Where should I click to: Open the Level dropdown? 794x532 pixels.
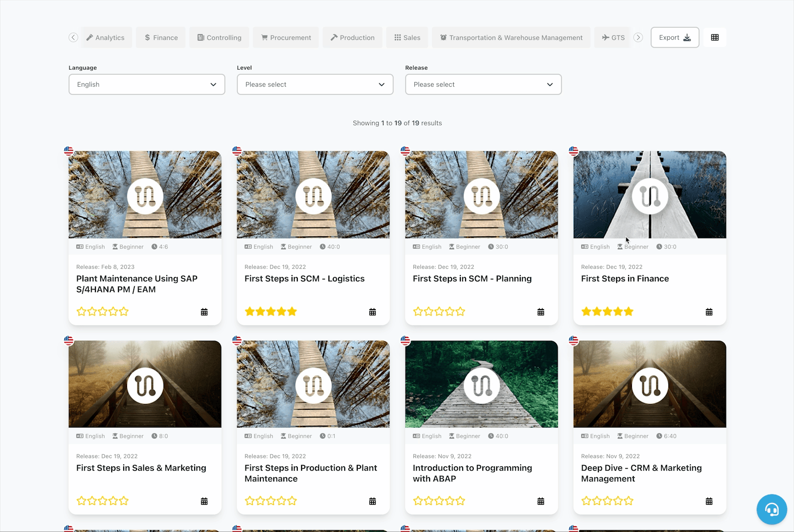point(315,84)
